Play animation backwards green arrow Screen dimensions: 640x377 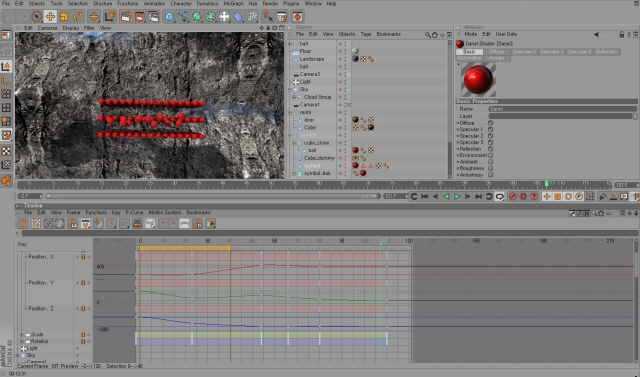446,197
